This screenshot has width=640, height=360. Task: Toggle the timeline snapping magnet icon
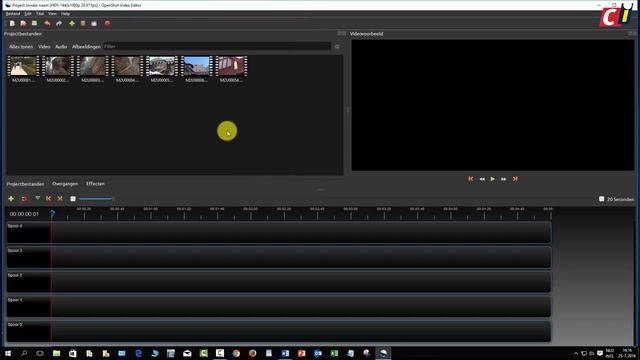pos(24,199)
